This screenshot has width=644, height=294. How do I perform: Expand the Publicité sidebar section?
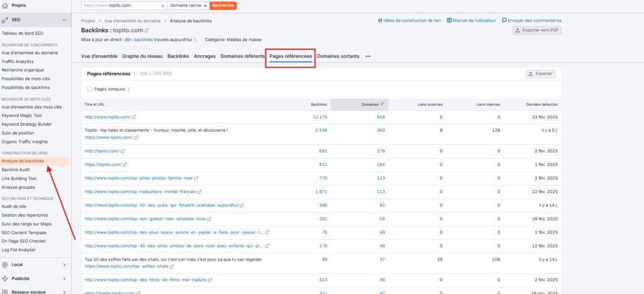pos(64,278)
